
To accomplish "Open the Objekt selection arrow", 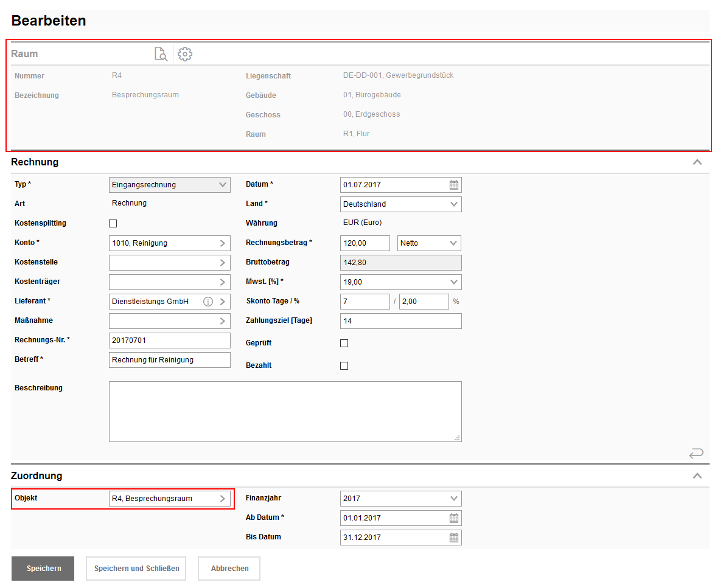I will (x=223, y=499).
